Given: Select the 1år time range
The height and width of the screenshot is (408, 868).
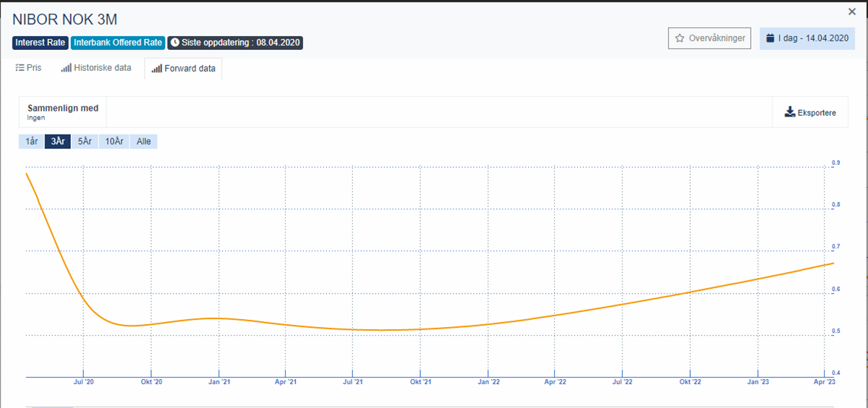Looking at the screenshot, I should point(31,141).
